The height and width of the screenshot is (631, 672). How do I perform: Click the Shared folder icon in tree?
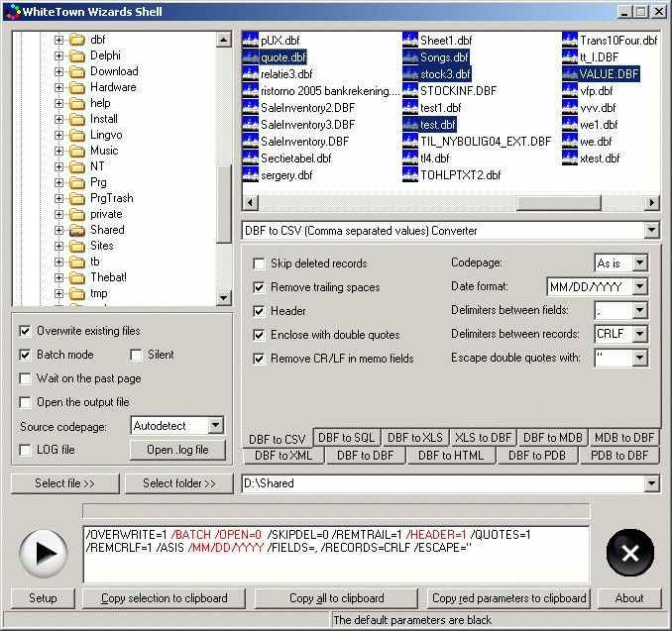click(76, 230)
